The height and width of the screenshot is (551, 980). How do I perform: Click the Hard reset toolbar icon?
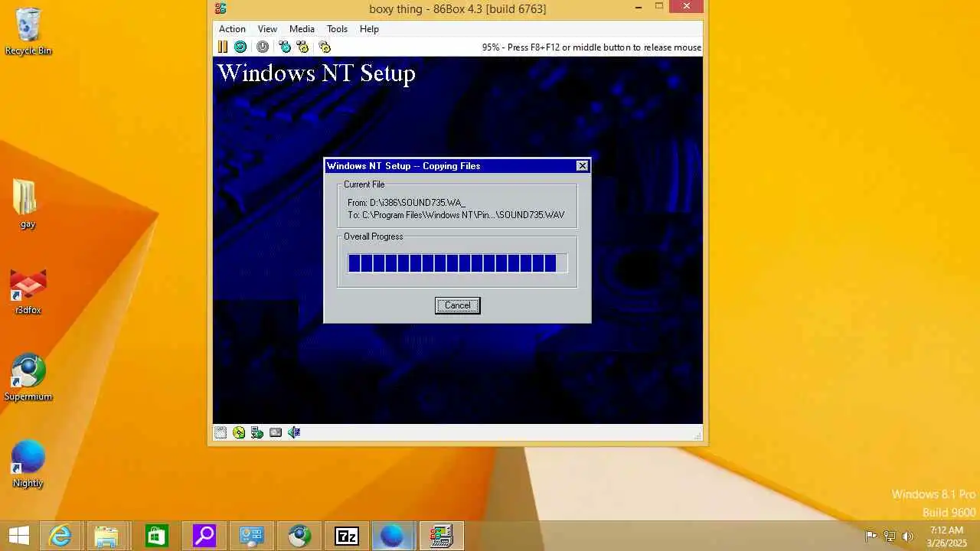click(240, 47)
